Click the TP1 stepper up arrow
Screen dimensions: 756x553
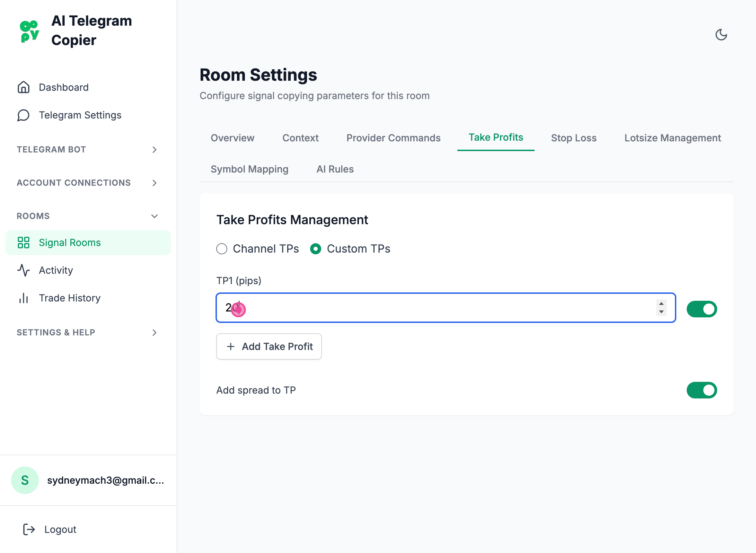pyautogui.click(x=661, y=304)
